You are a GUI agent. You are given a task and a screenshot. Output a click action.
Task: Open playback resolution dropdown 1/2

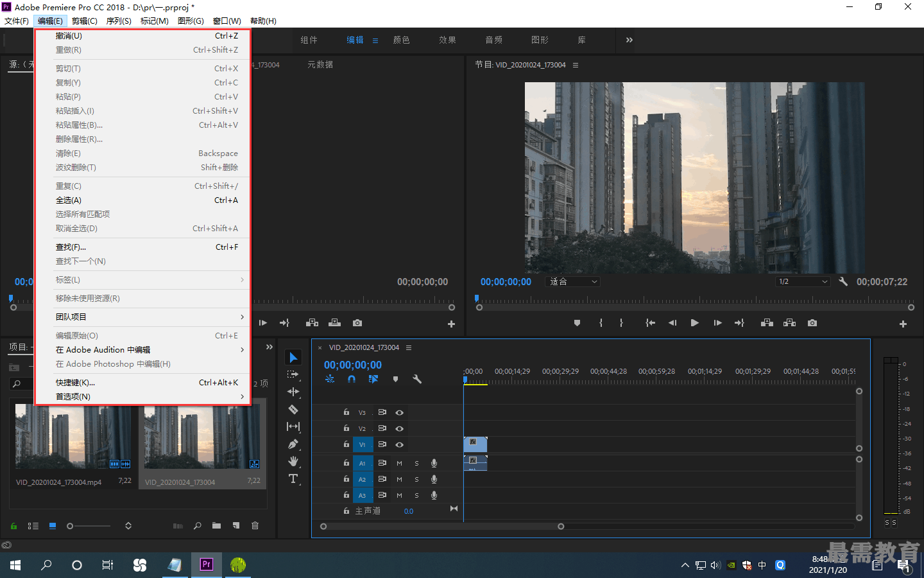[x=803, y=281]
